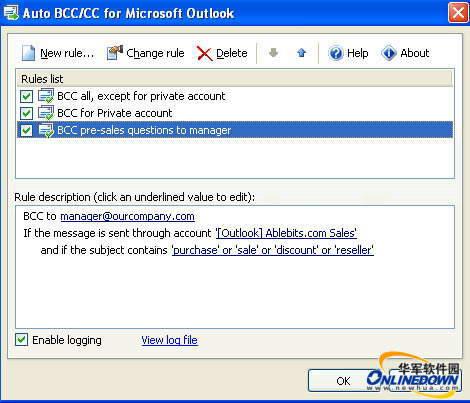Open Help via its text label
The width and height of the screenshot is (470, 403).
tap(358, 53)
